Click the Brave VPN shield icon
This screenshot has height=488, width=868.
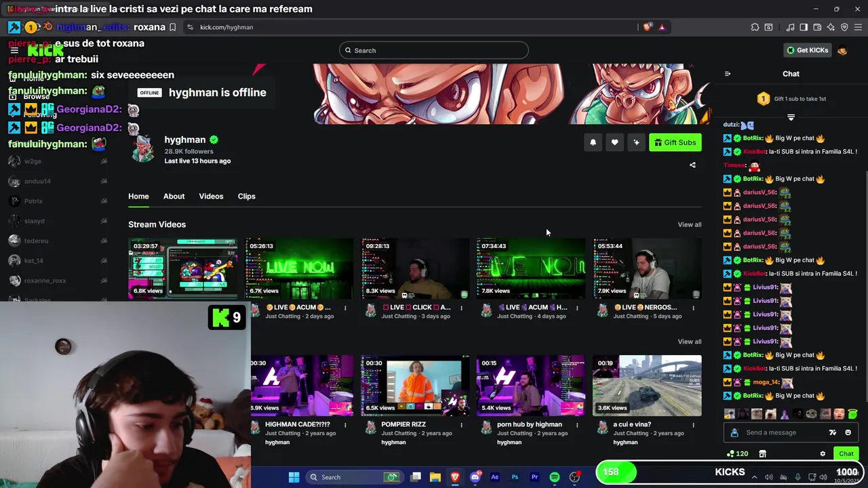pos(844,27)
